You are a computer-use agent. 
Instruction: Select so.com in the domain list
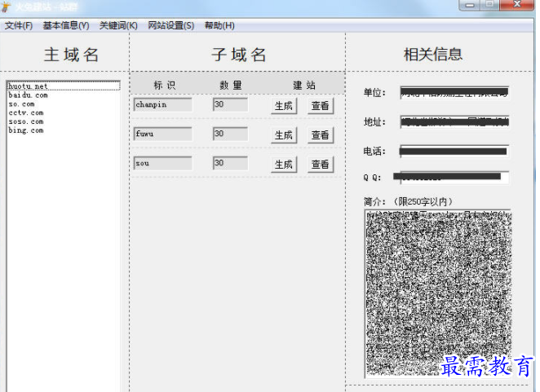(x=64, y=104)
